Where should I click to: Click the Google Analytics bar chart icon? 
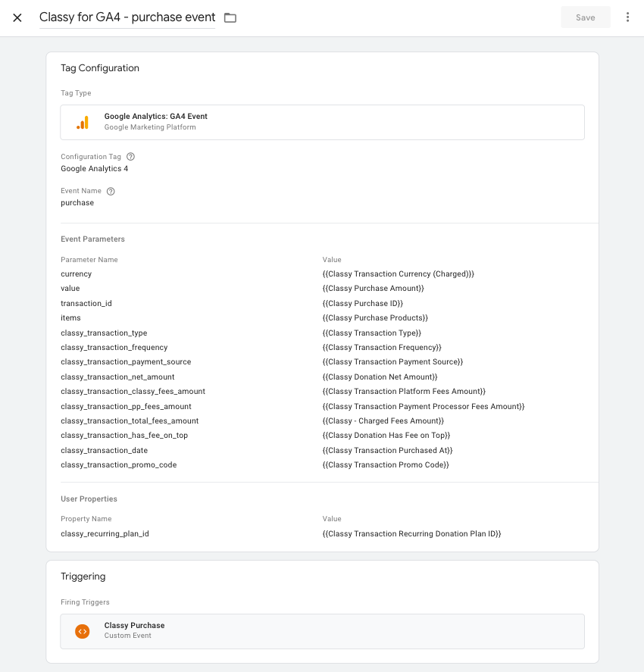[83, 122]
